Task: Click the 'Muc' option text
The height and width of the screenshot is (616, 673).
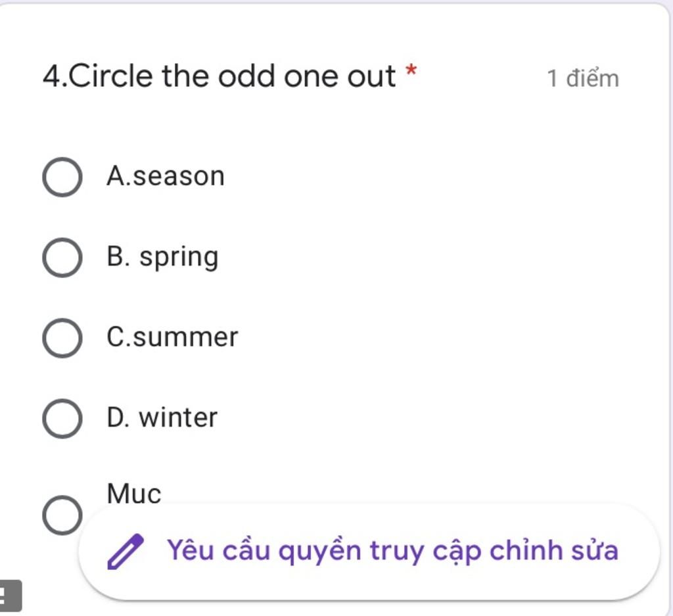Action: pos(134,493)
